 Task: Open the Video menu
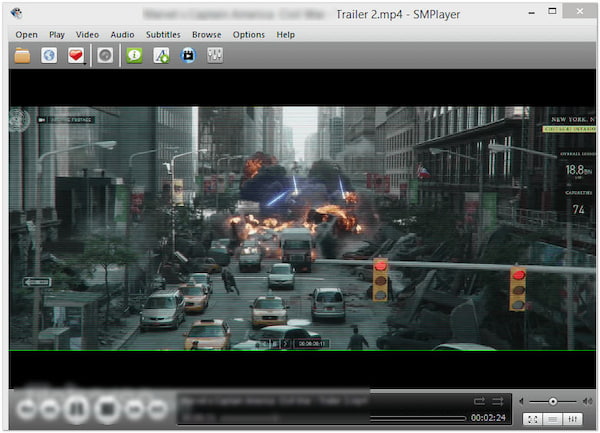click(87, 35)
